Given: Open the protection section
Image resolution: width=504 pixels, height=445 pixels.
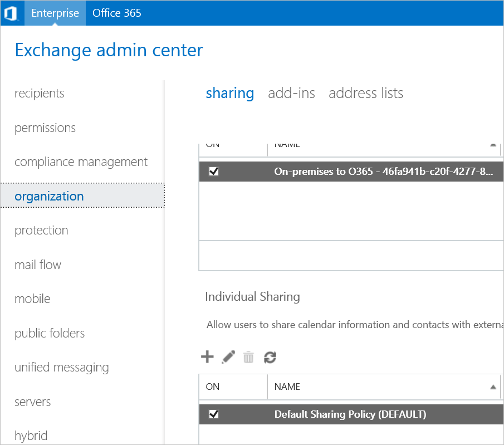Looking at the screenshot, I should (41, 231).
